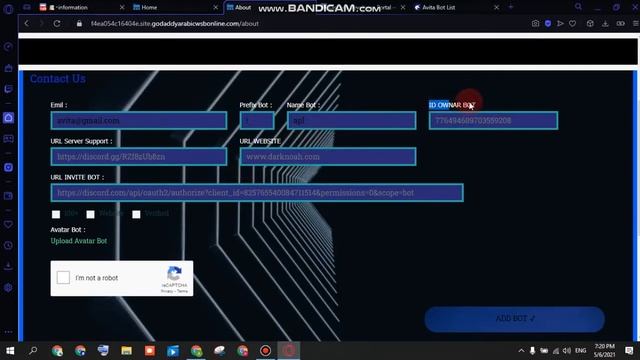
Task: Check the I'm not a robot box
Action: tap(63, 278)
